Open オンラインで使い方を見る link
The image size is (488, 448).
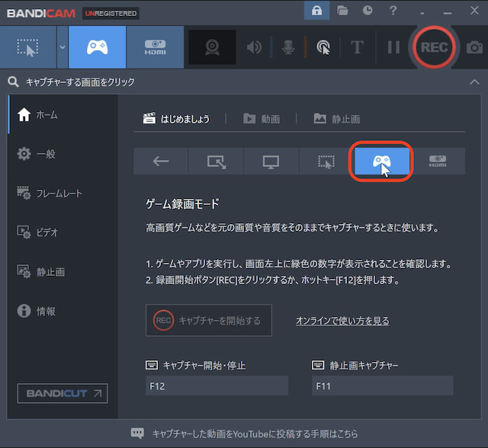tap(342, 321)
